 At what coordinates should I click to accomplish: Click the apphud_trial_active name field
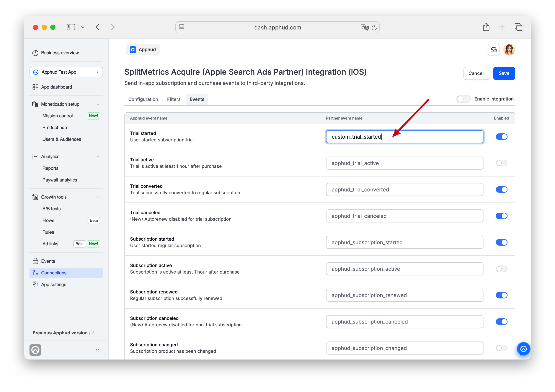pos(404,163)
